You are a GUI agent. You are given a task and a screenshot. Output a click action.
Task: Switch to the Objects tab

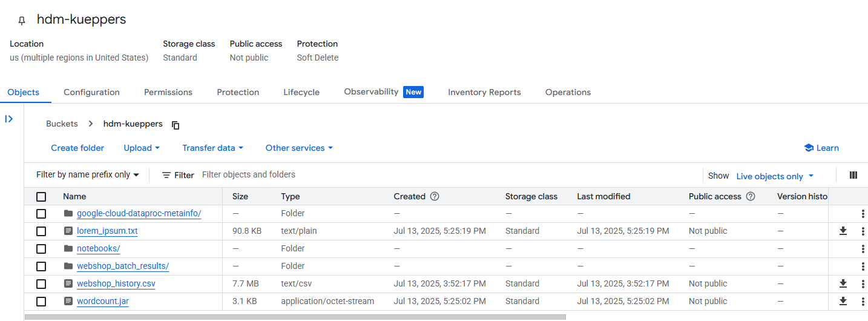[23, 92]
